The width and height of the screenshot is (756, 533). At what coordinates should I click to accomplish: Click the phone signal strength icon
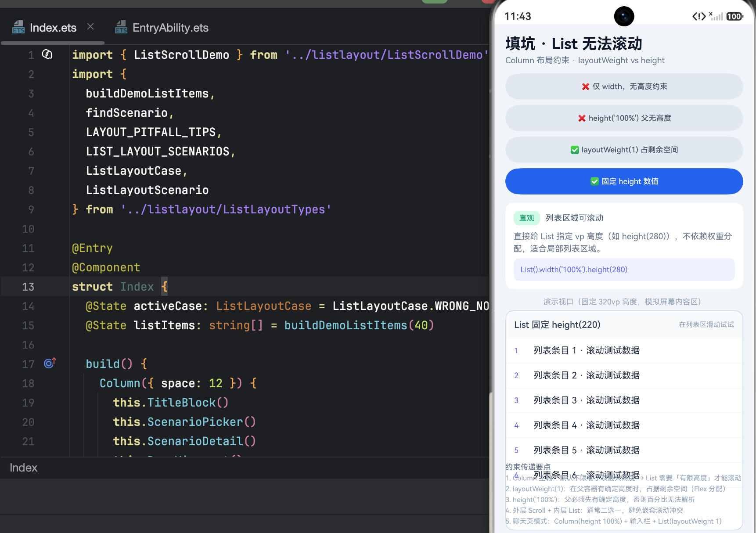[716, 16]
